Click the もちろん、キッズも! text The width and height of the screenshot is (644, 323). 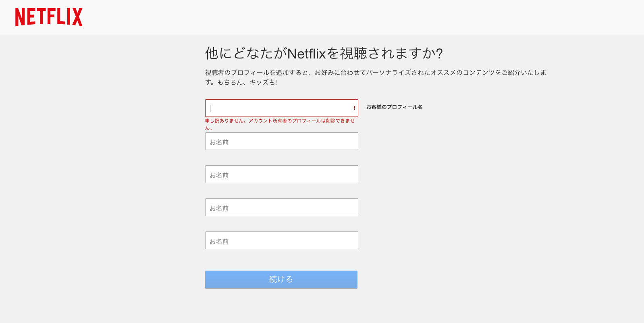point(247,82)
